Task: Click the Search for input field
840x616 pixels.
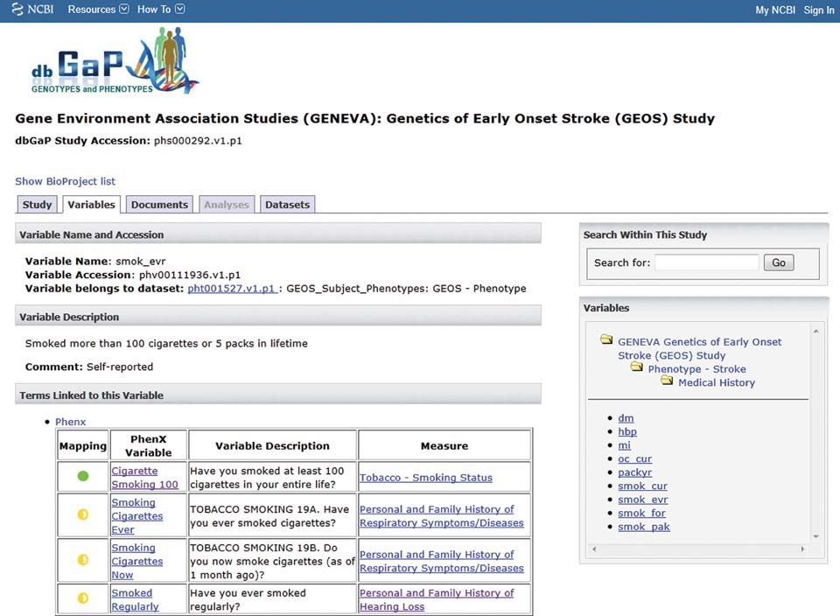Action: click(x=707, y=262)
